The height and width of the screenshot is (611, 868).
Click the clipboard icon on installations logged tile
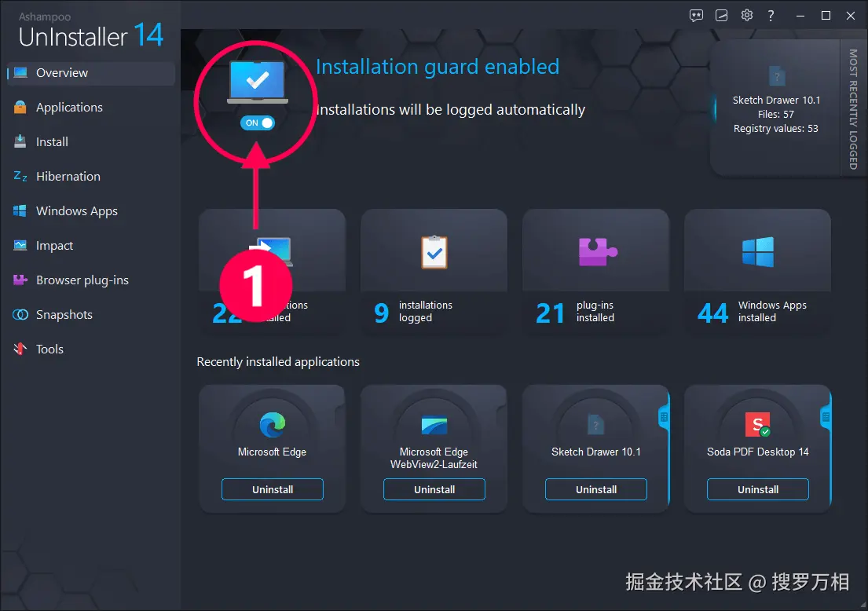click(x=434, y=252)
